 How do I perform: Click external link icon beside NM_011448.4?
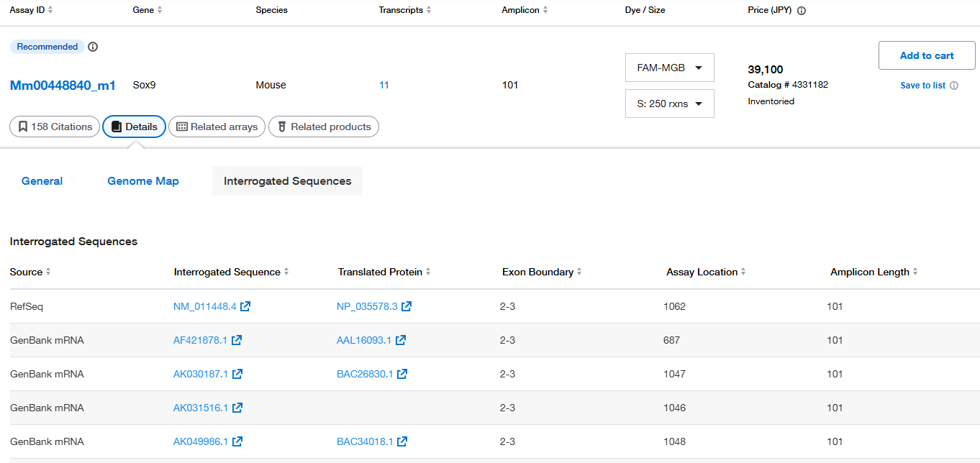pos(245,306)
